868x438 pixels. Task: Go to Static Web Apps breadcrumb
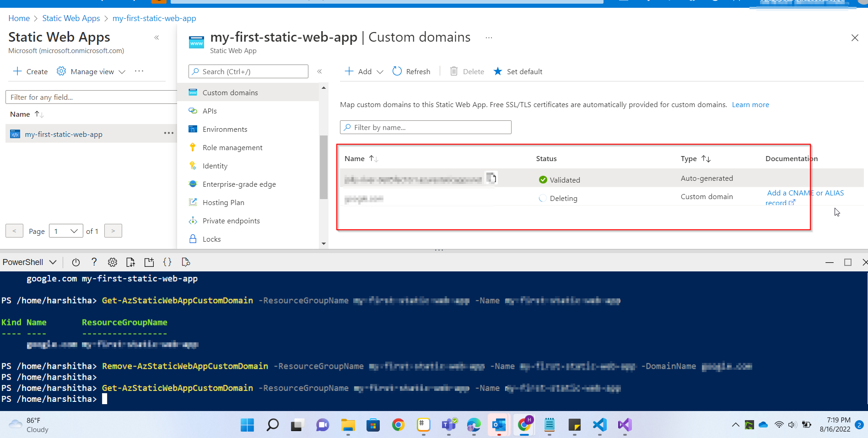(71, 18)
